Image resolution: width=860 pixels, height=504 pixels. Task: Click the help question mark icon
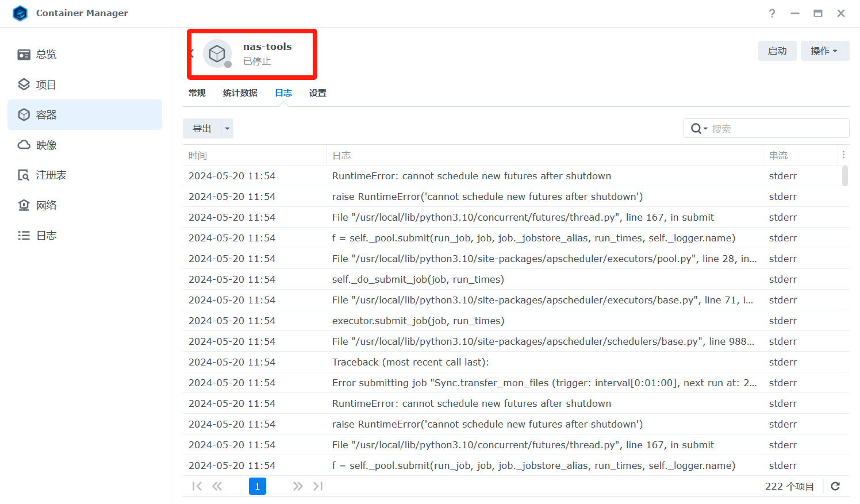pyautogui.click(x=772, y=13)
